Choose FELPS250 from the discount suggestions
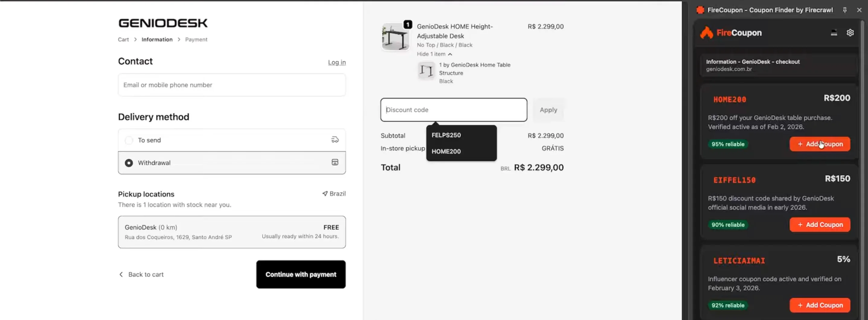868x320 pixels. [446, 135]
